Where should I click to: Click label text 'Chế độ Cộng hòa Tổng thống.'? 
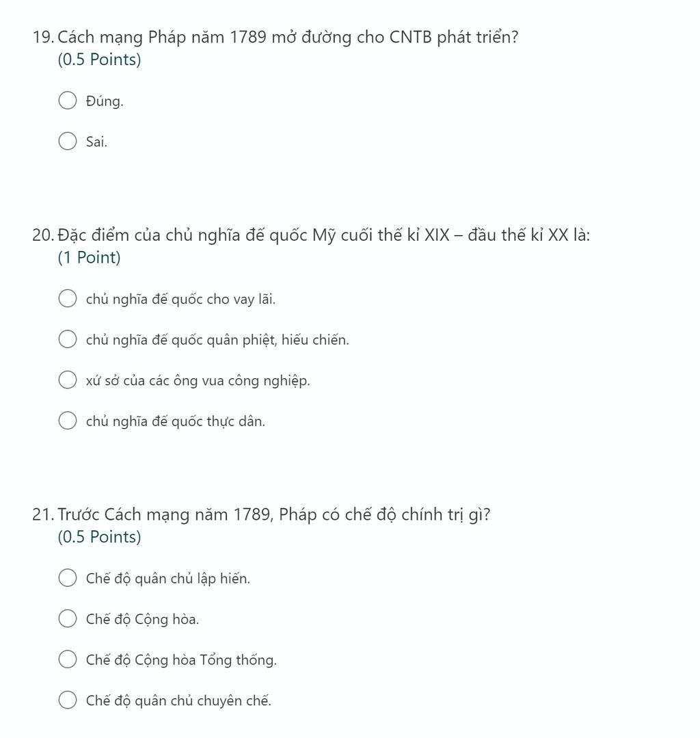click(x=181, y=660)
